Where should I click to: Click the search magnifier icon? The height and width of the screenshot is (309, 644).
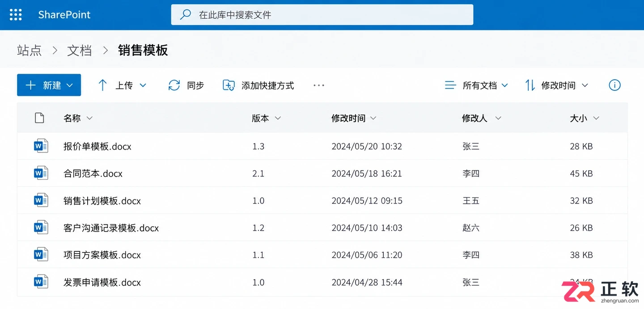(185, 15)
